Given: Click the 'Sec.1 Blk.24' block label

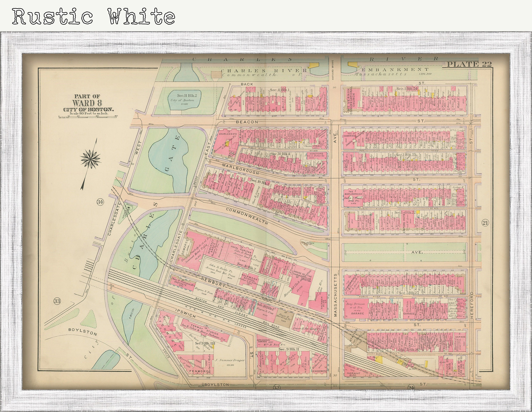Looking at the screenshot, I should coord(407,89).
